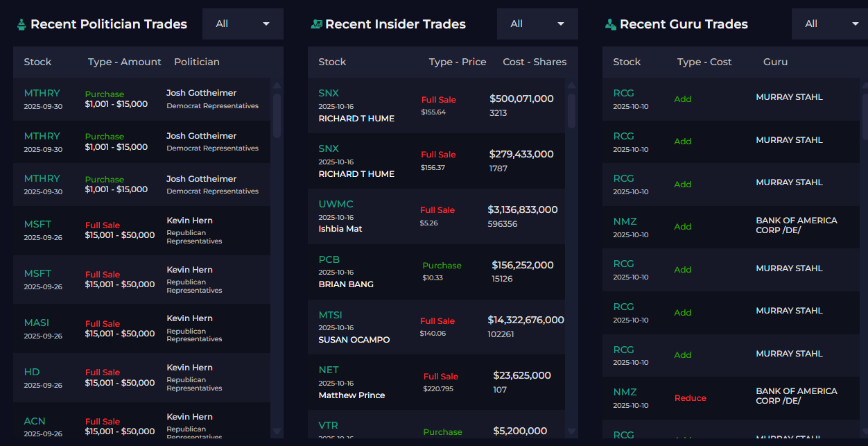Click insider name BRIAN BANG
Viewport: 868px width, 446px height.
346,284
